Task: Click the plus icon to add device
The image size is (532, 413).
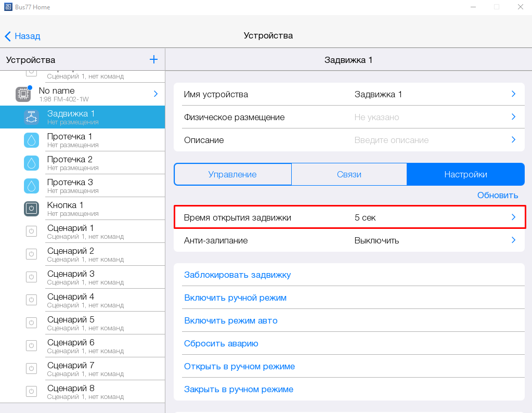Action: (x=153, y=60)
